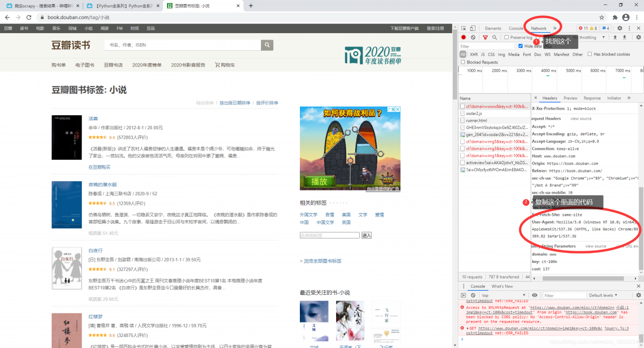644x348 pixels.
Task: Open the DevTools three-dot customize menu
Action: [629, 28]
